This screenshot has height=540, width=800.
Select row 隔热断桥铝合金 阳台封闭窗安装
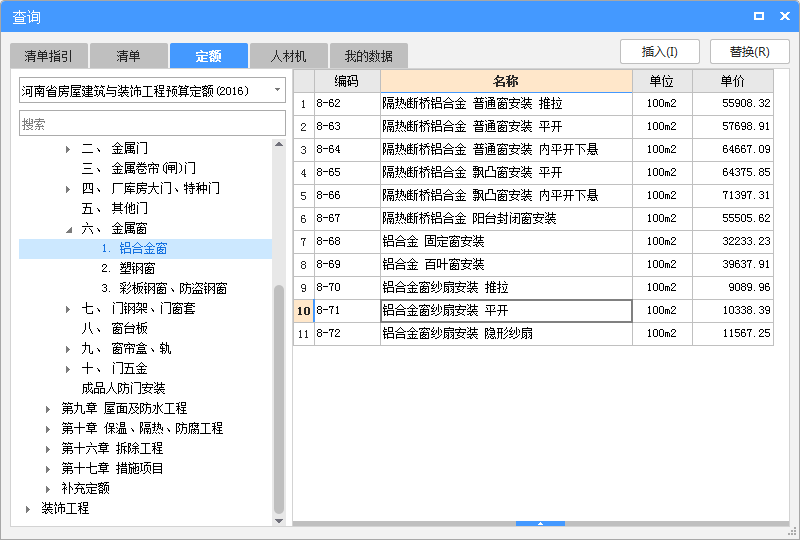pos(506,218)
